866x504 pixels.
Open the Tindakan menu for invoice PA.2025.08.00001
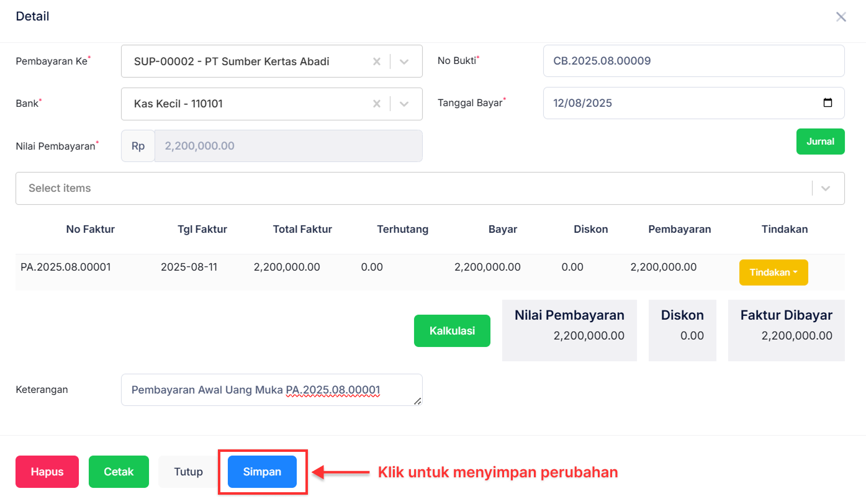tap(774, 272)
